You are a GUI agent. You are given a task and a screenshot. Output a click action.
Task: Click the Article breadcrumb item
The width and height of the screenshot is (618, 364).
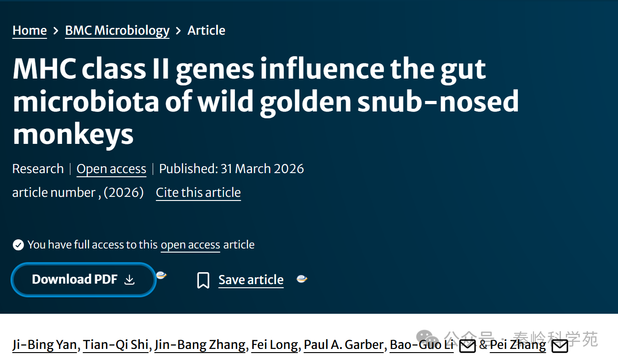pos(206,31)
